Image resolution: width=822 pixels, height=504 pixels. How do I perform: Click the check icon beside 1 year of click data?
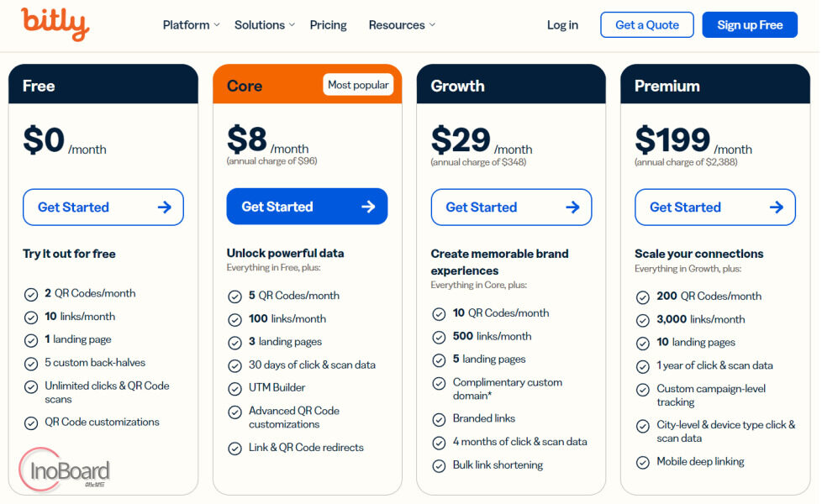pyautogui.click(x=643, y=367)
